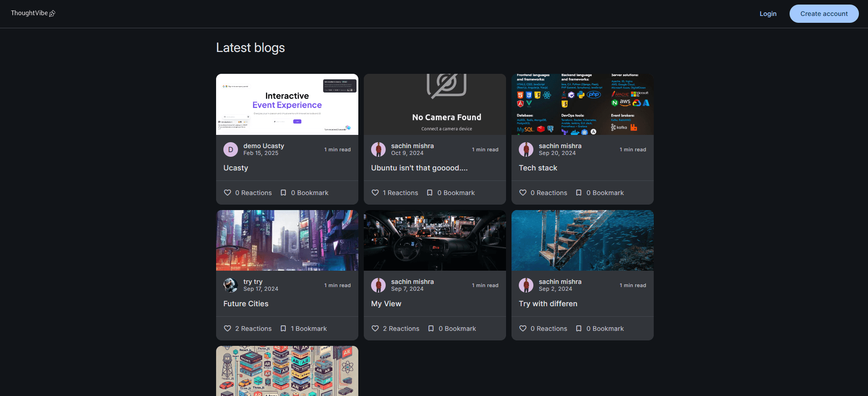Like the Tech stack post
The image size is (868, 396).
[x=523, y=193]
